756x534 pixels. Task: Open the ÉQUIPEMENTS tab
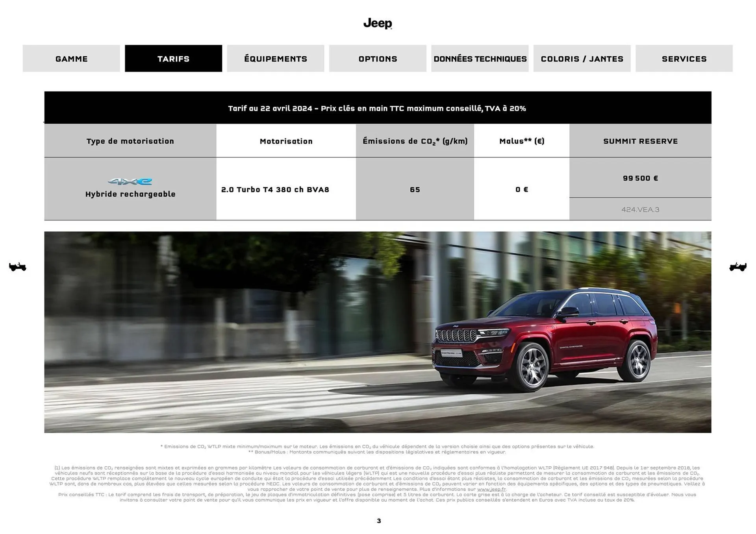275,59
